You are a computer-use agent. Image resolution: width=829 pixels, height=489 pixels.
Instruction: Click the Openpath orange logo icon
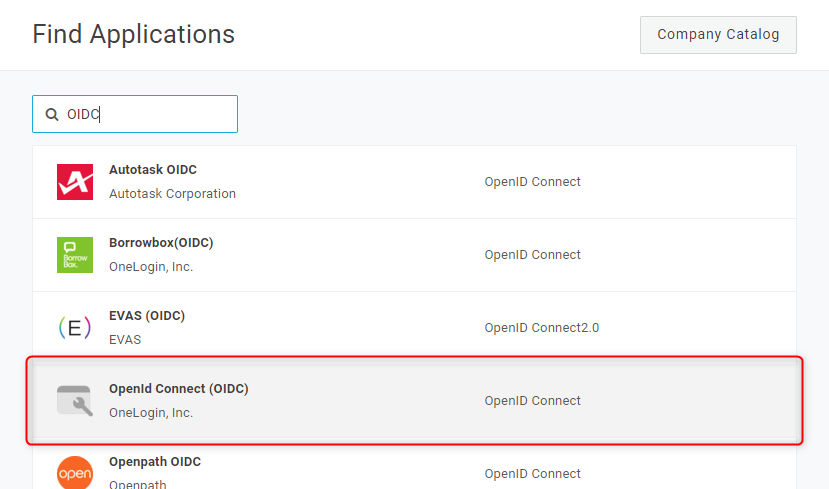point(75,472)
